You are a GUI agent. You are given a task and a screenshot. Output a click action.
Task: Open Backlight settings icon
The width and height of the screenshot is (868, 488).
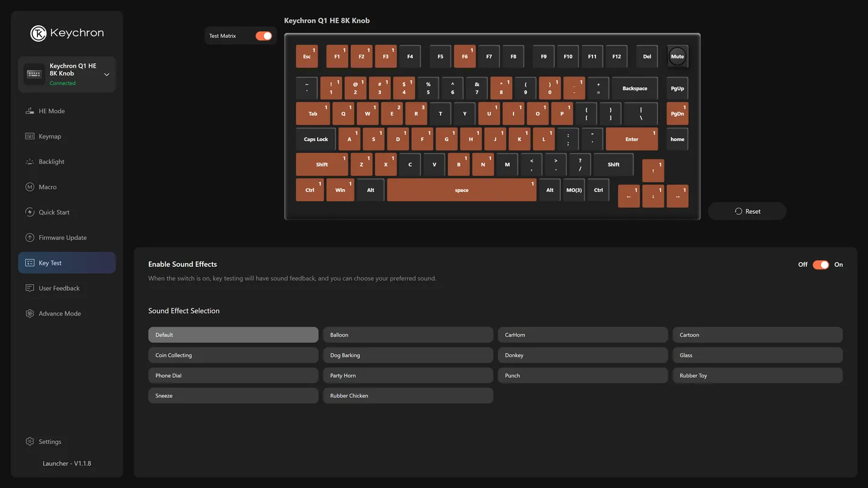pos(30,161)
